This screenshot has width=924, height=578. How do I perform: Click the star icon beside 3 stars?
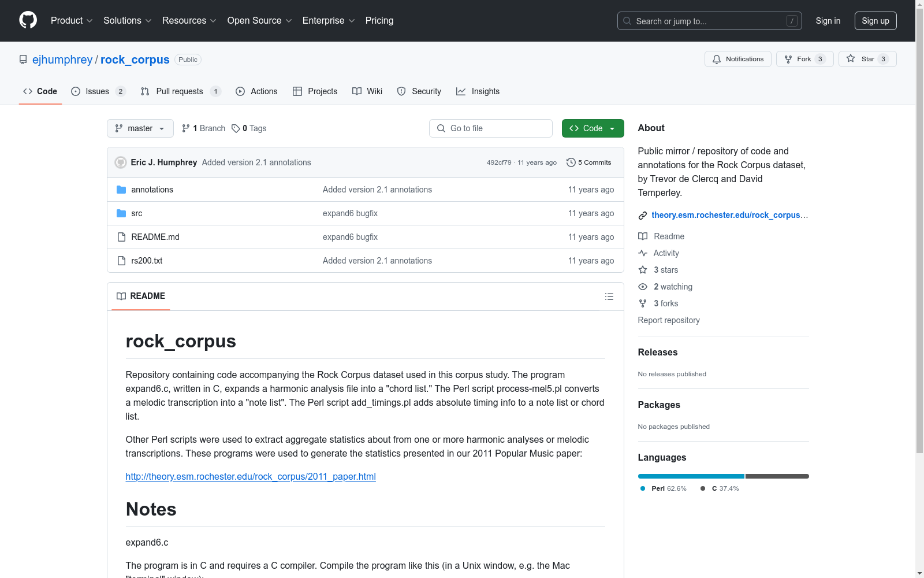tap(643, 270)
